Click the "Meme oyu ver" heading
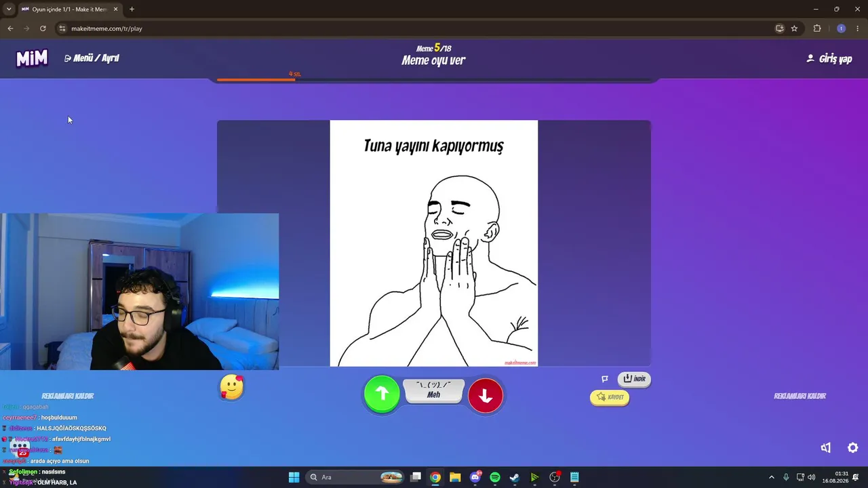The image size is (868, 488). click(433, 60)
